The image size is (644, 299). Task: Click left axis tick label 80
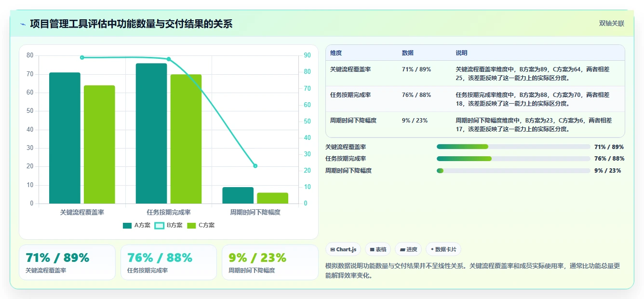(30, 55)
